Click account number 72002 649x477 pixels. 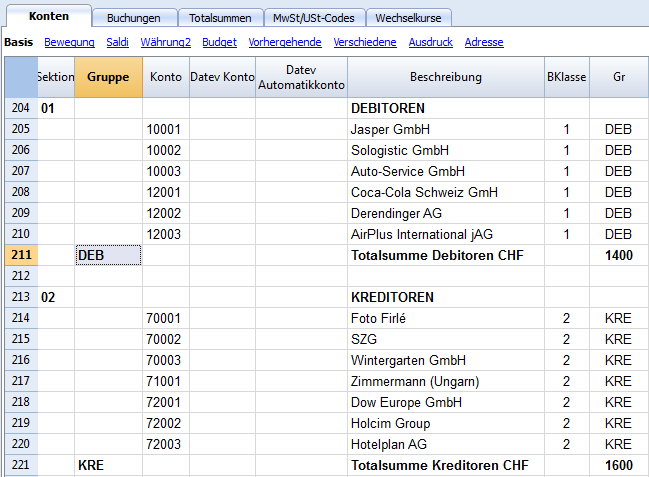click(x=166, y=423)
